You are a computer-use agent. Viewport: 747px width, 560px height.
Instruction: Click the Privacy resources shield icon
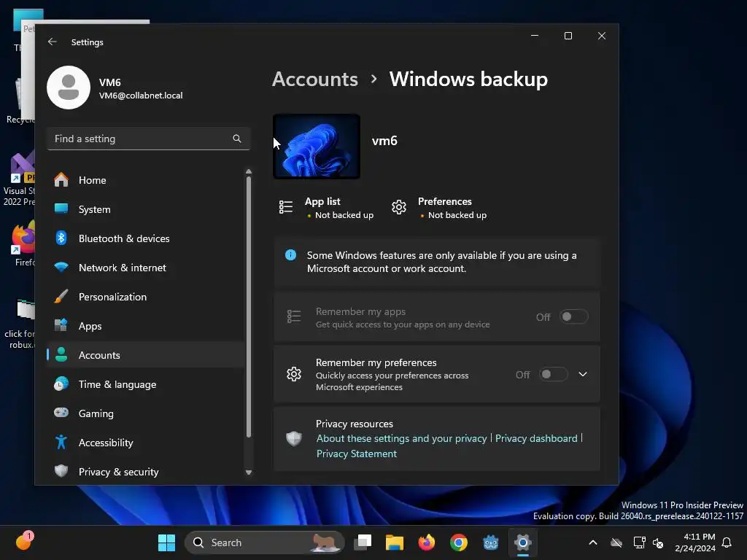(x=294, y=438)
